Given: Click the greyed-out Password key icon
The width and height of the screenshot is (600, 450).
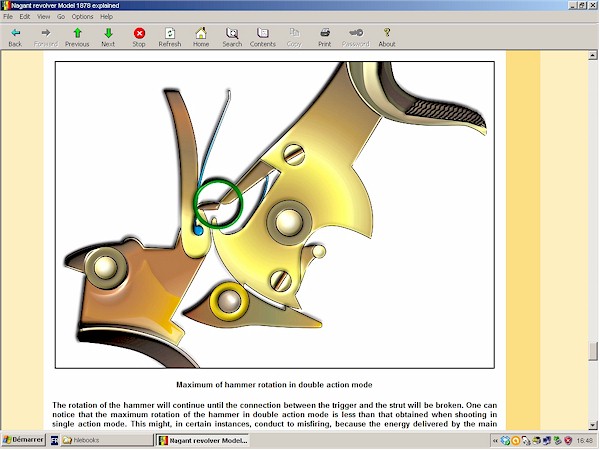Looking at the screenshot, I should pos(356,38).
